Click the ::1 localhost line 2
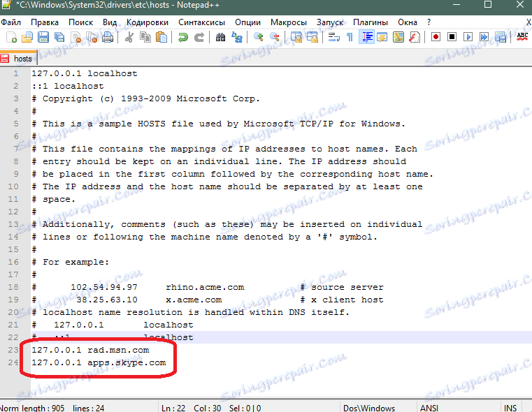Image resolution: width=532 pixels, height=412 pixels. click(68, 86)
